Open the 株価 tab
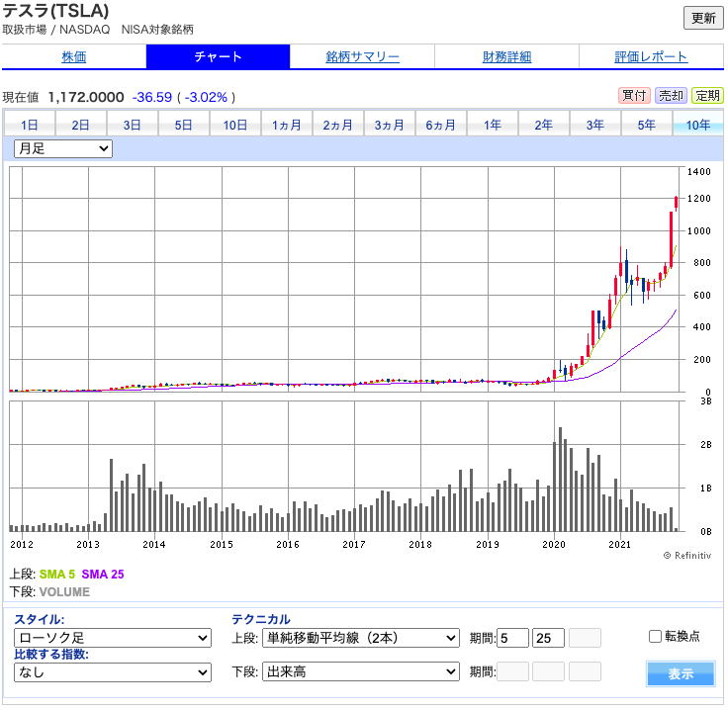728x711 pixels. click(x=74, y=56)
